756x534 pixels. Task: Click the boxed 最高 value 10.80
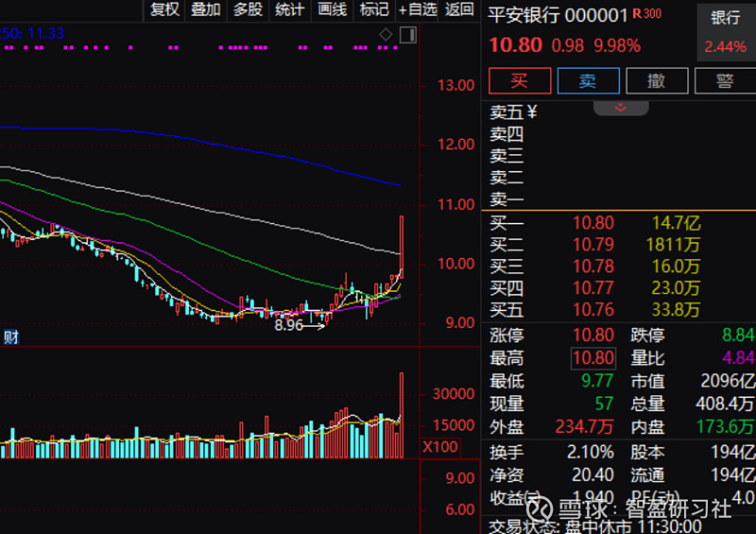593,358
